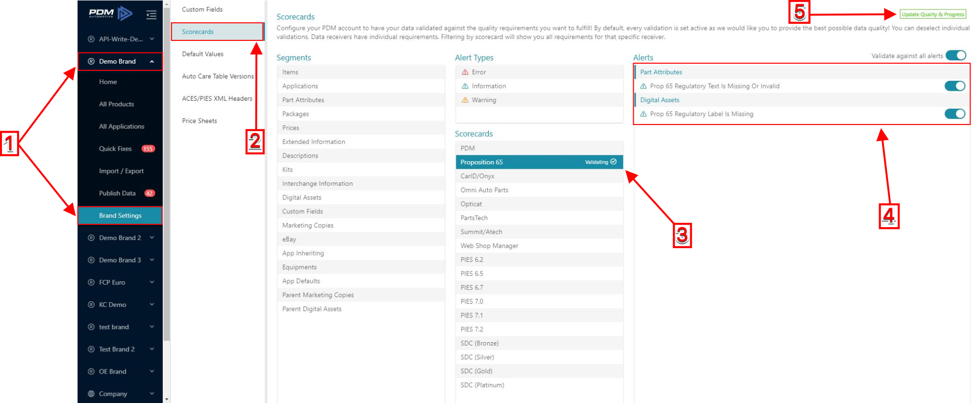Image resolution: width=980 pixels, height=403 pixels.
Task: Collapse sidebar with hamburger menu icon
Action: (151, 15)
